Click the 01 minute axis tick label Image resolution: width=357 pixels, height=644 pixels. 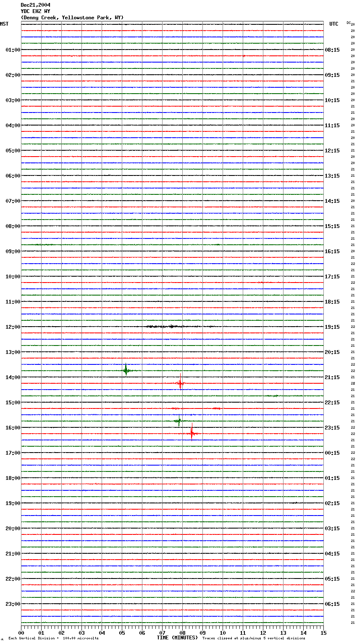pos(41,633)
